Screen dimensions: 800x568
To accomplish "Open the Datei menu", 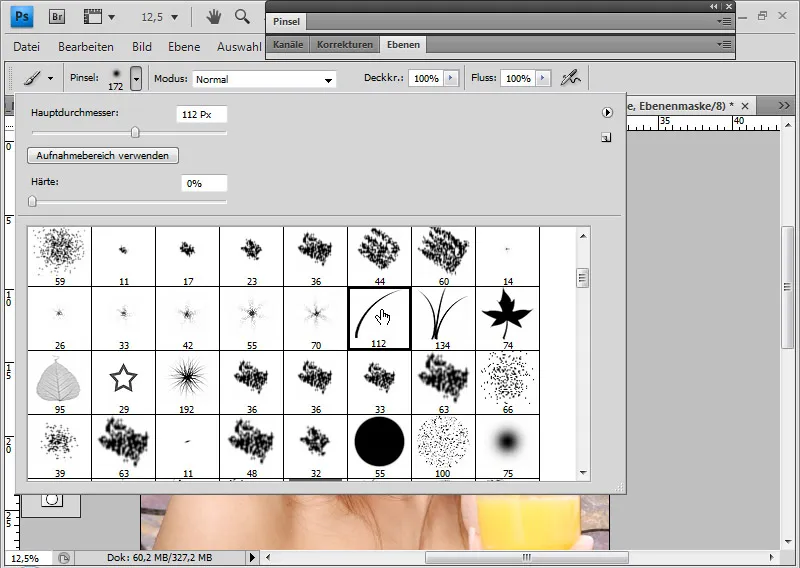I will point(27,47).
